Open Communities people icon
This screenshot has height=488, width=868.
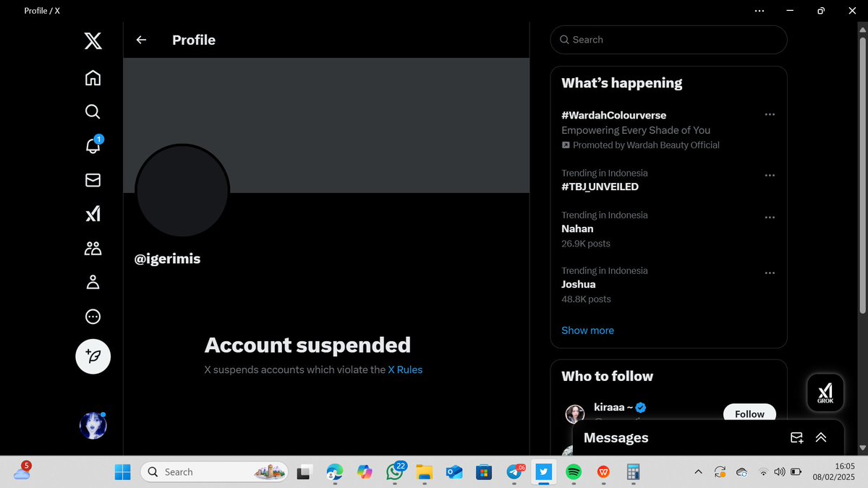pyautogui.click(x=93, y=249)
